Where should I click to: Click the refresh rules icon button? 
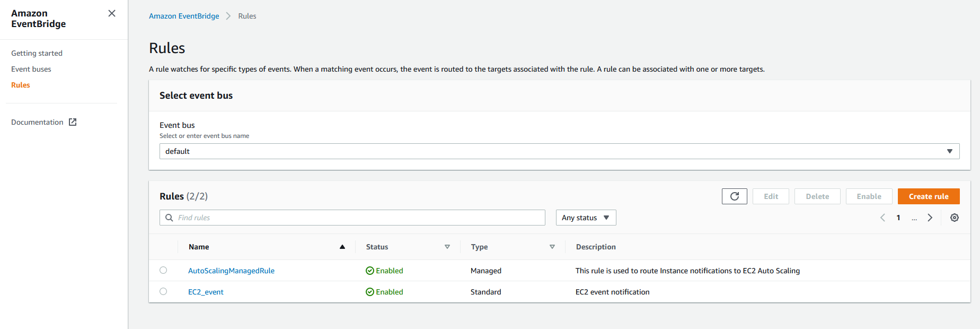[x=734, y=196]
